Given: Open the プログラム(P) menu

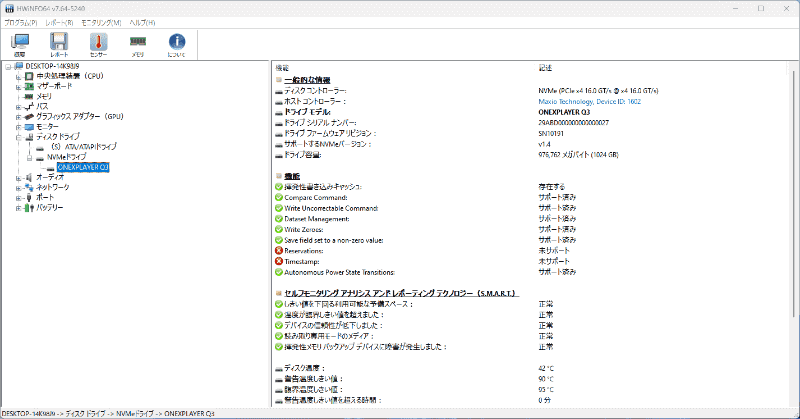Looking at the screenshot, I should pyautogui.click(x=21, y=23).
